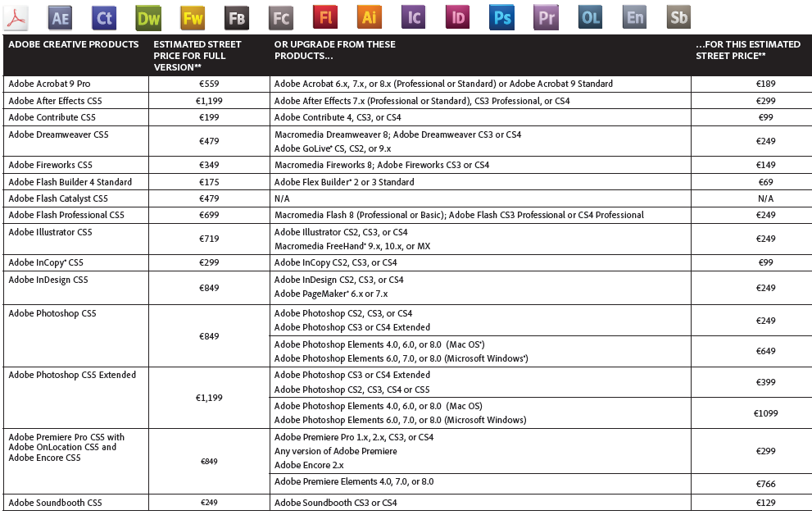Select the Illustrator Ai icon
The image size is (812, 515).
pos(370,18)
